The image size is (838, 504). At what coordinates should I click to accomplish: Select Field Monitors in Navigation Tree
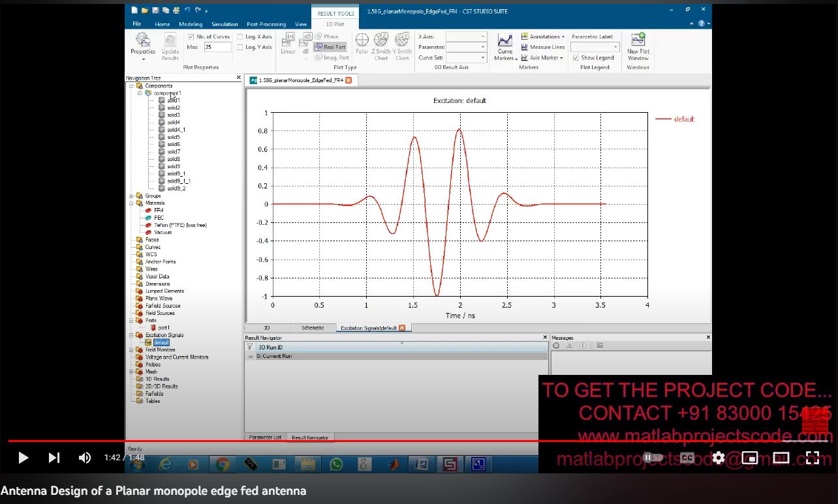tap(160, 349)
